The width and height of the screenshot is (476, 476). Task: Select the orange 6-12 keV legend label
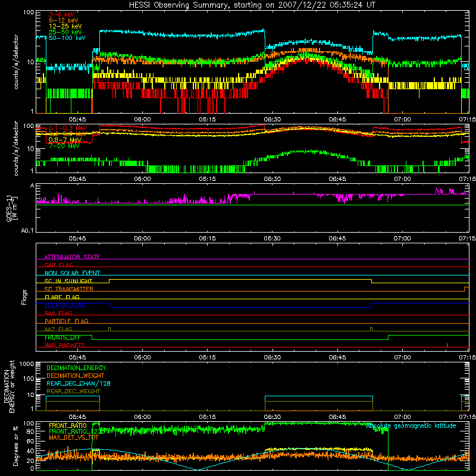pyautogui.click(x=64, y=20)
